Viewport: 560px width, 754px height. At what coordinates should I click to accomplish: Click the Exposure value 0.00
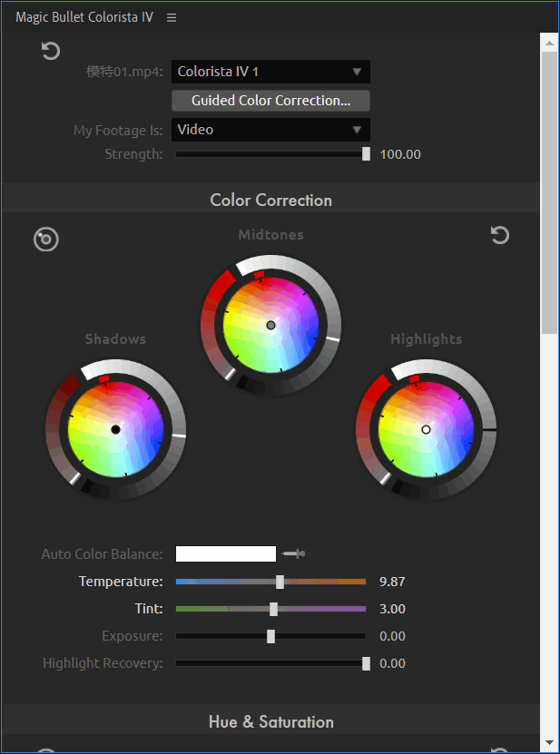point(392,636)
